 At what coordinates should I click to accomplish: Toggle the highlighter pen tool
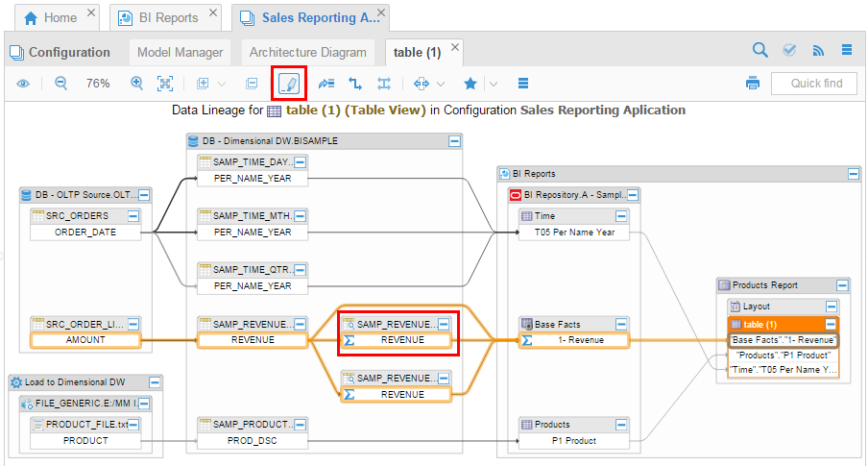coord(289,84)
